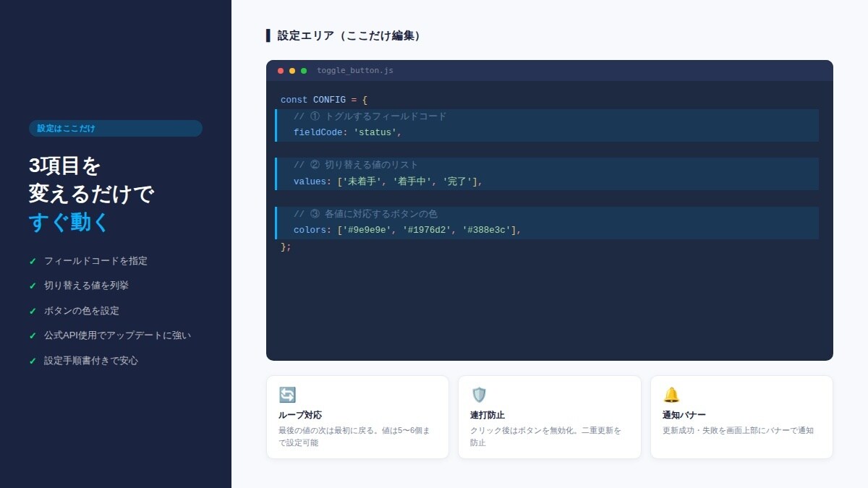Click checkmark beside 設定手順書付きで安心

(33, 361)
